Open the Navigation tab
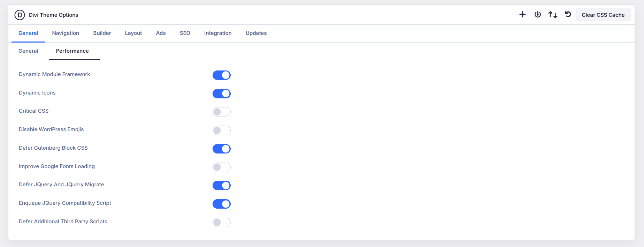644x247 pixels. 66,33
